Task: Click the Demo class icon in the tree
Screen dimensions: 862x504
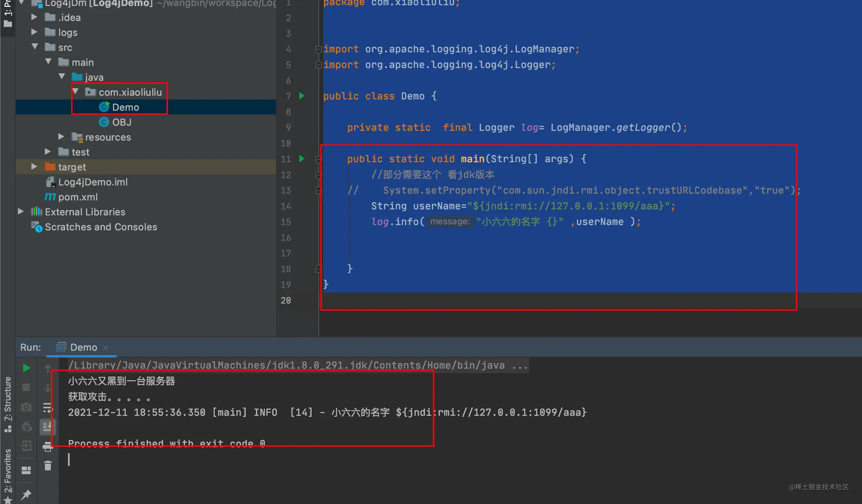Action: pos(104,107)
